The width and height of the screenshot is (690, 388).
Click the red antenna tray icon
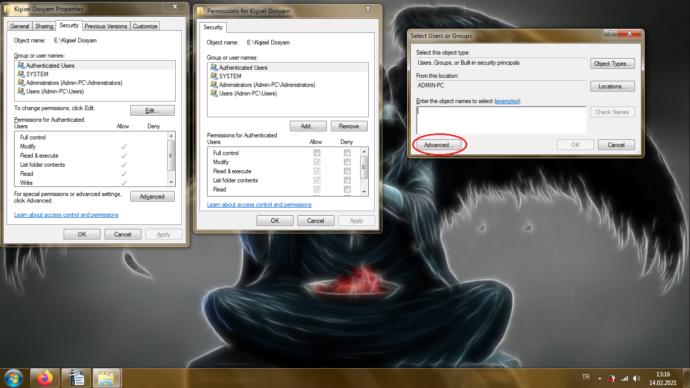[x=612, y=378]
